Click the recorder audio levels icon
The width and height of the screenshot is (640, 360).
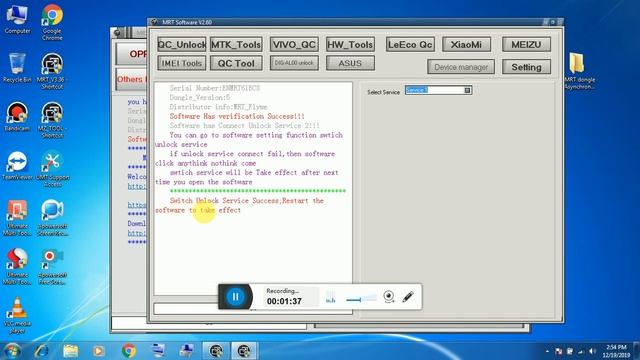point(331,298)
